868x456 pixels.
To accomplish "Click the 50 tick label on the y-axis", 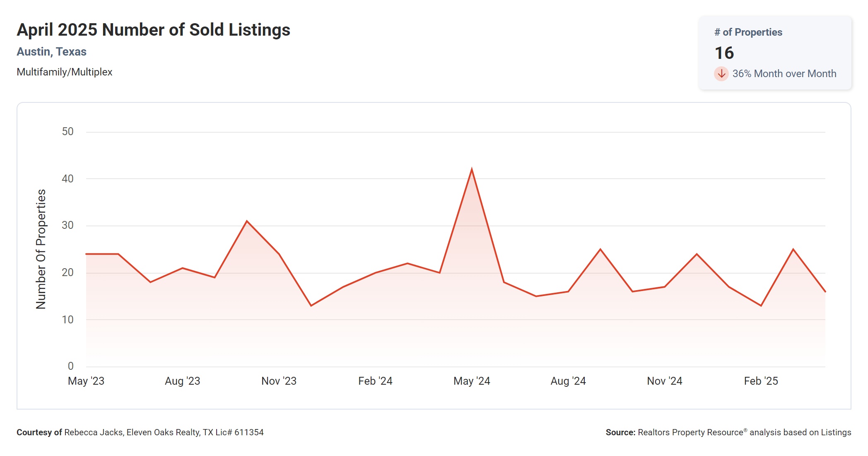I will point(68,132).
